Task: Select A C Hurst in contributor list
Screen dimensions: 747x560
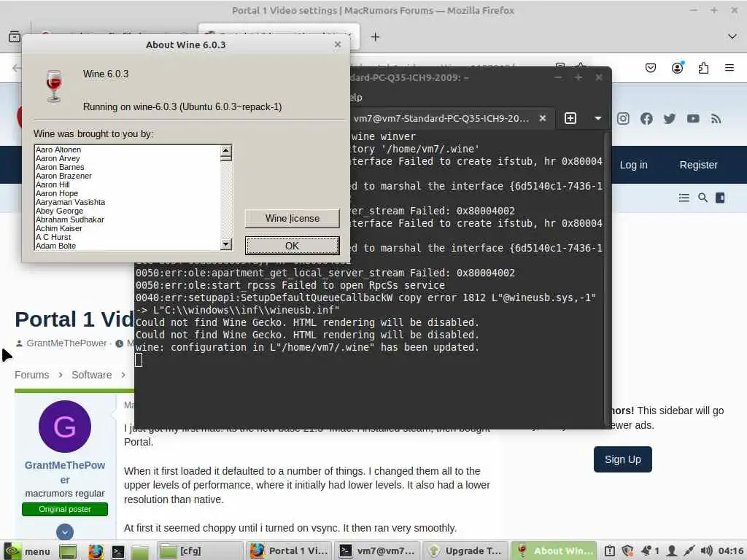Action: point(53,237)
